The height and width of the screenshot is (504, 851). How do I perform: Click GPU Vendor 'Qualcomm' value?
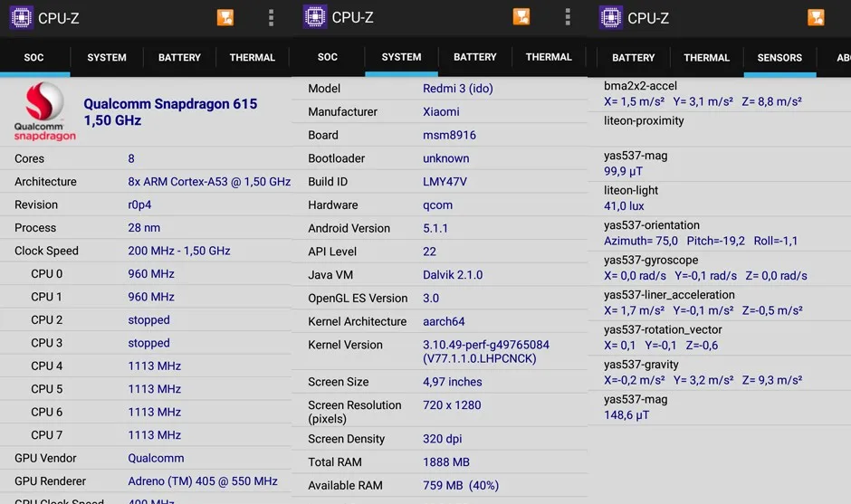click(x=156, y=458)
